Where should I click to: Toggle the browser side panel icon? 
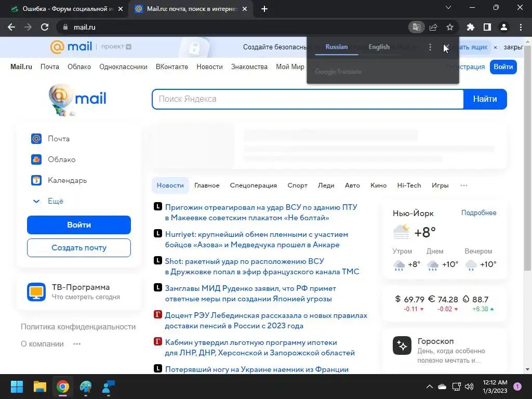coord(487,27)
